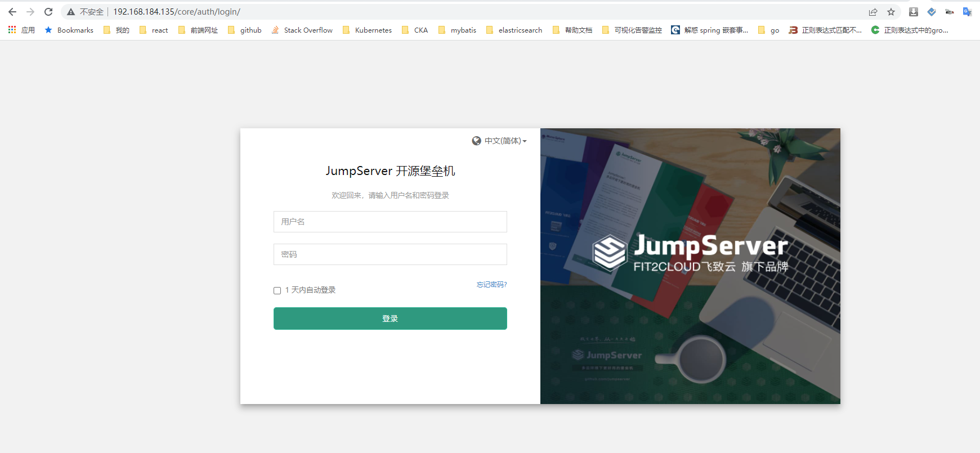980x453 pixels.
Task: Open the mybatis bookmark folder
Action: (x=458, y=30)
